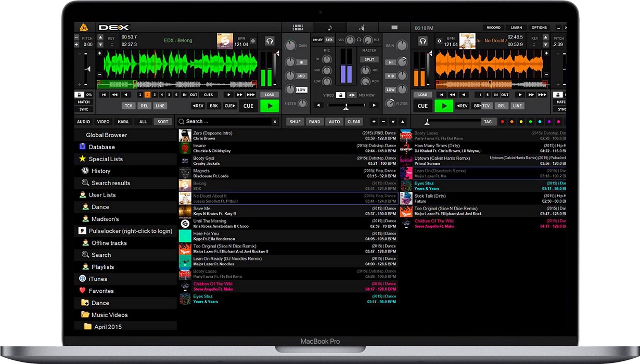Image resolution: width=640 pixels, height=364 pixels.
Task: Expand the Special Lists tree item
Action: pyautogui.click(x=106, y=159)
